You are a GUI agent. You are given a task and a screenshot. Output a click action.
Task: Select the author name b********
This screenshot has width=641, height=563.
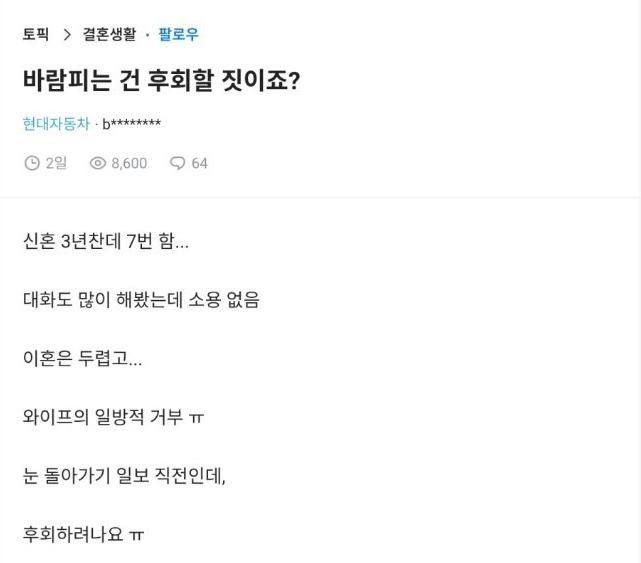(131, 124)
